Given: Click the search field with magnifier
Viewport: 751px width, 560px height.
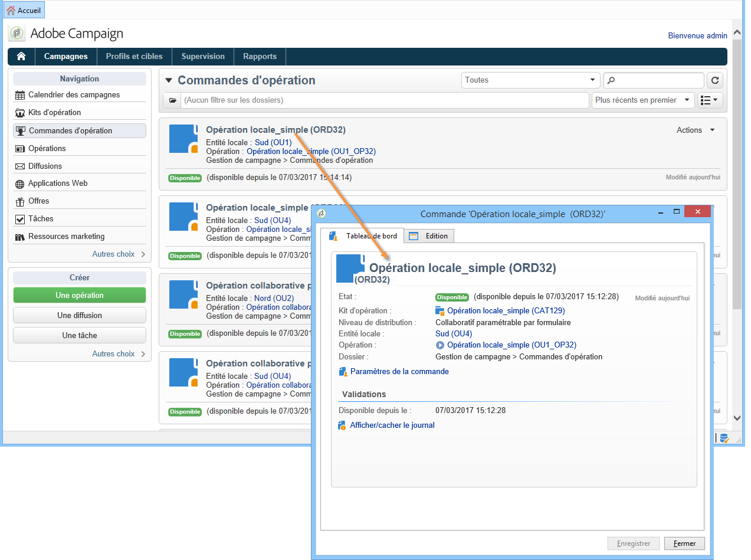Looking at the screenshot, I should click(654, 80).
